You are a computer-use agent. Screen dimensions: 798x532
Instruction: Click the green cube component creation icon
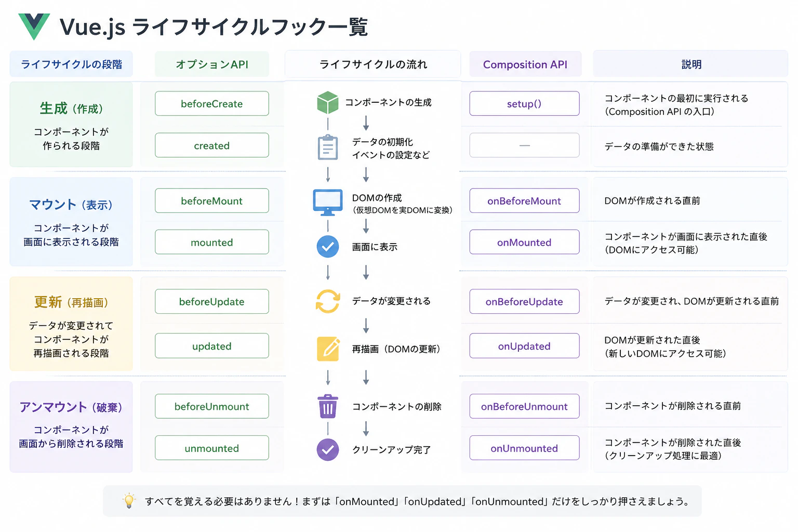click(328, 102)
